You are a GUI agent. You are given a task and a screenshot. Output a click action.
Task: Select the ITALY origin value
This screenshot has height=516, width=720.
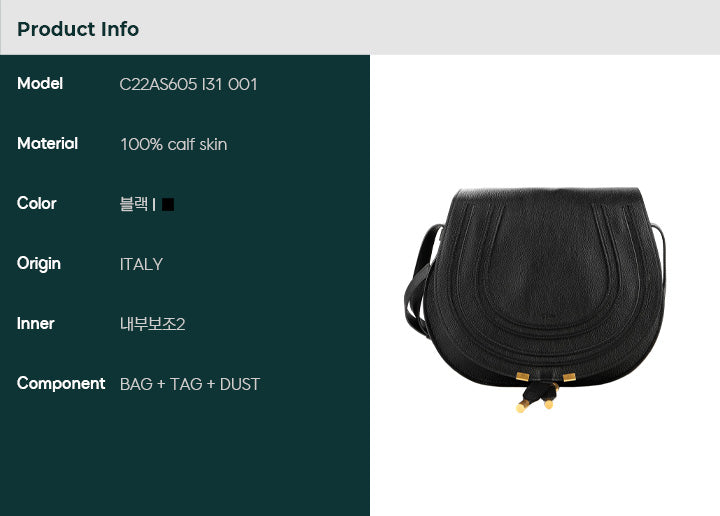coord(141,264)
